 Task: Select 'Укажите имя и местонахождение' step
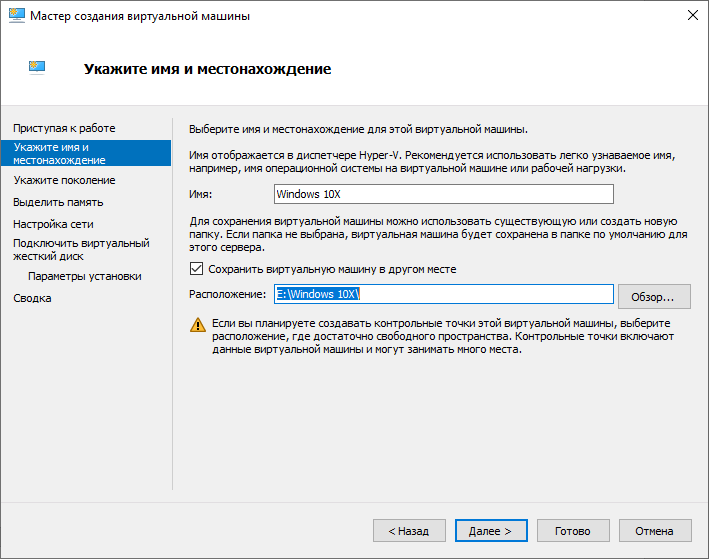pos(59,153)
